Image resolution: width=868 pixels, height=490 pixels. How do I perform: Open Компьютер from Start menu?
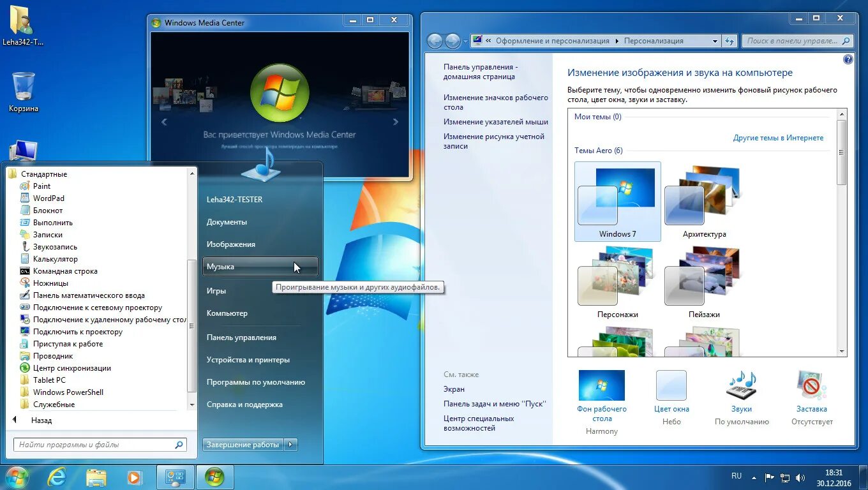(x=227, y=313)
